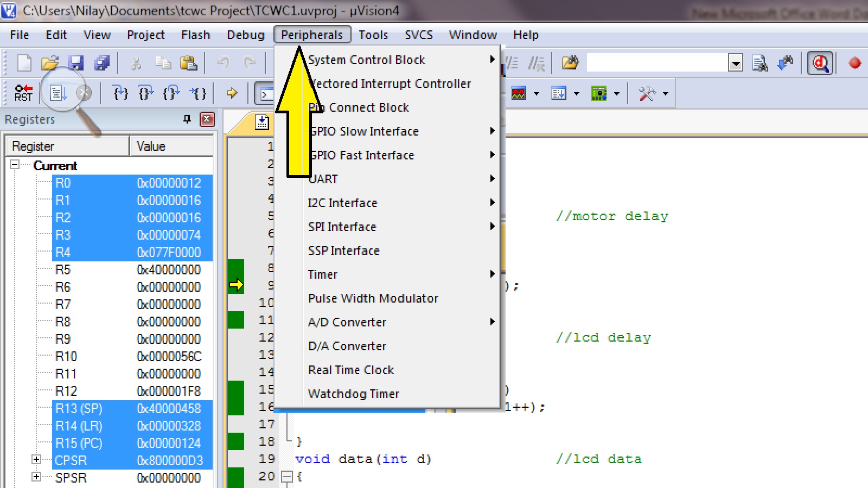This screenshot has height=488, width=868.
Task: Click the Step Out braces icon
Action: pos(171,93)
